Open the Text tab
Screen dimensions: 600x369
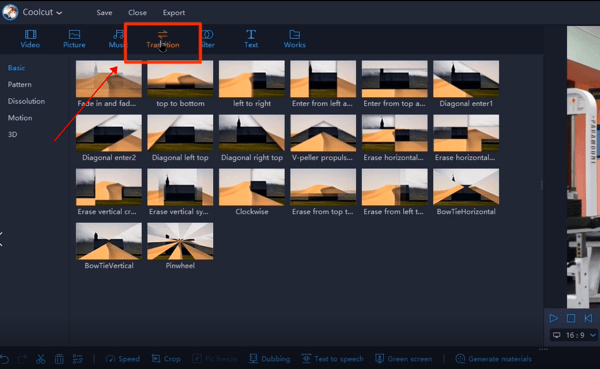251,39
